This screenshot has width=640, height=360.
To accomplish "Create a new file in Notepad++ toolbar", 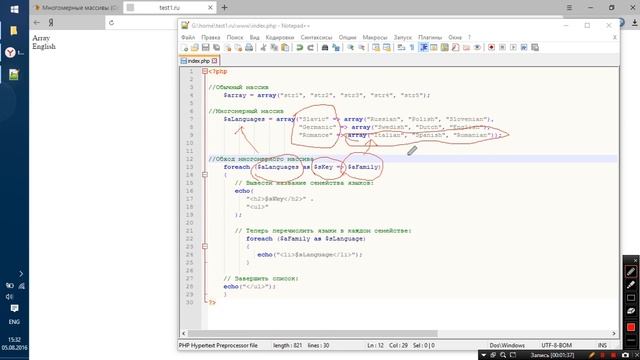I will click(184, 48).
